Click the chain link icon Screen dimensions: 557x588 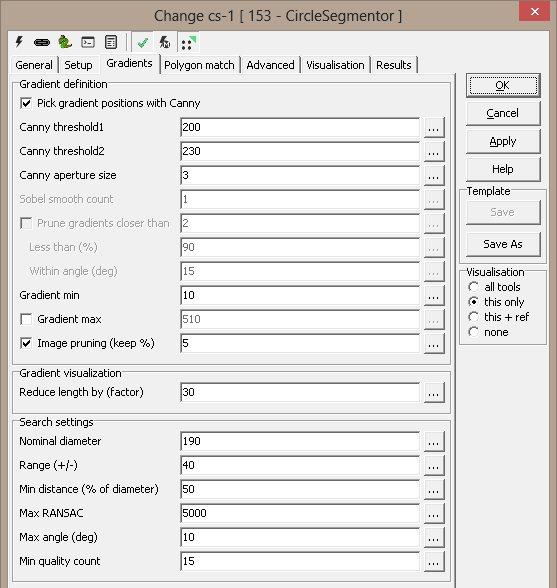coord(42,42)
